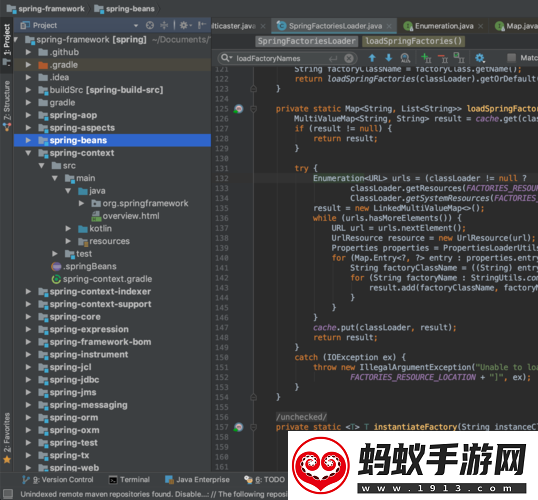538x500 pixels.
Task: Expand the spring-aop module
Action: [28, 115]
